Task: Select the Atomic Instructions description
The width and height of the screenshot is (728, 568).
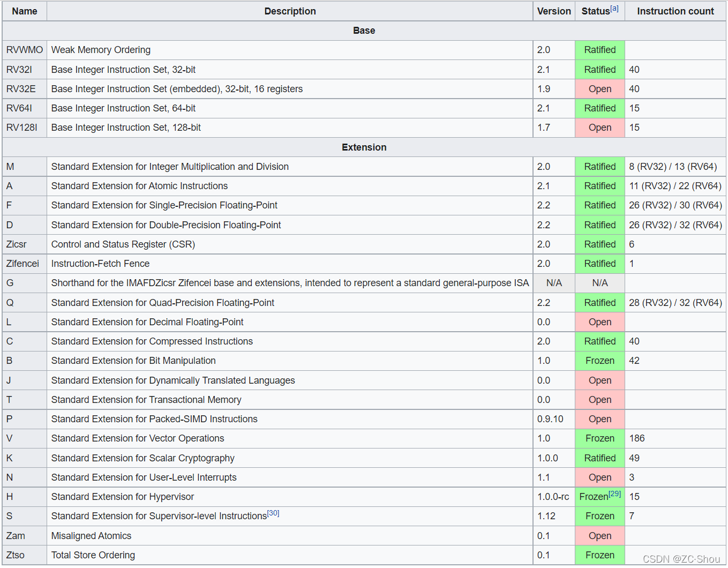Action: 139,186
